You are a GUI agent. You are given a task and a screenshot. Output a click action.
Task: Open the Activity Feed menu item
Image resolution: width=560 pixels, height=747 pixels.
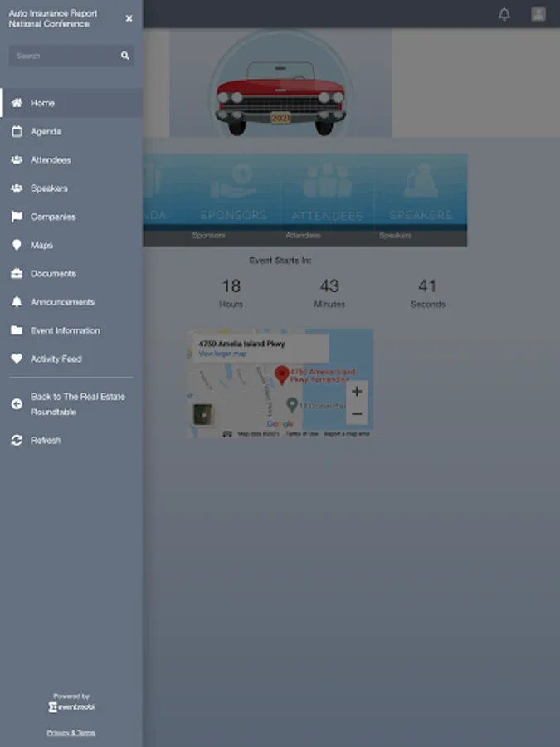(x=71, y=359)
